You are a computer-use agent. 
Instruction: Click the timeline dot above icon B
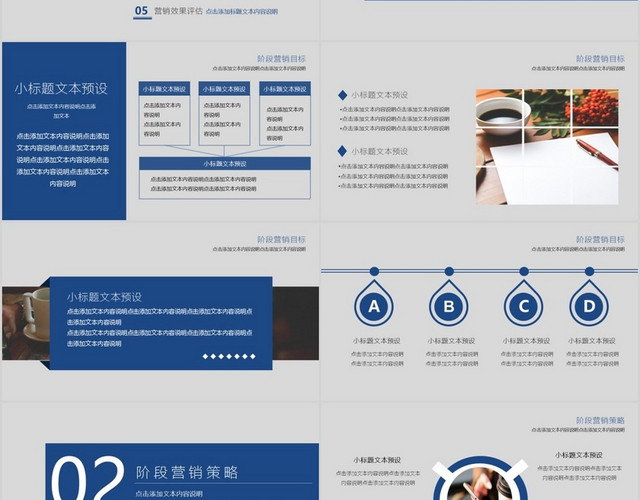coord(449,271)
